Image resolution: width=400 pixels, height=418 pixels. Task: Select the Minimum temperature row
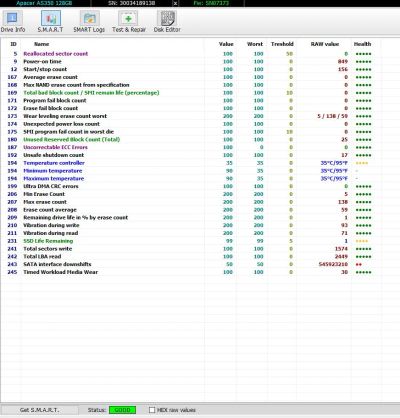190,171
